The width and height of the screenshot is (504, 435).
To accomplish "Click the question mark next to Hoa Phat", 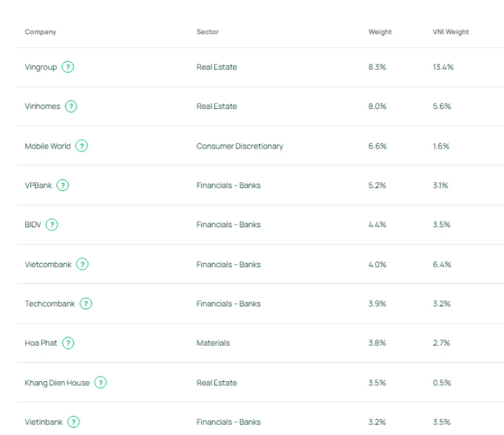I will pyautogui.click(x=68, y=343).
